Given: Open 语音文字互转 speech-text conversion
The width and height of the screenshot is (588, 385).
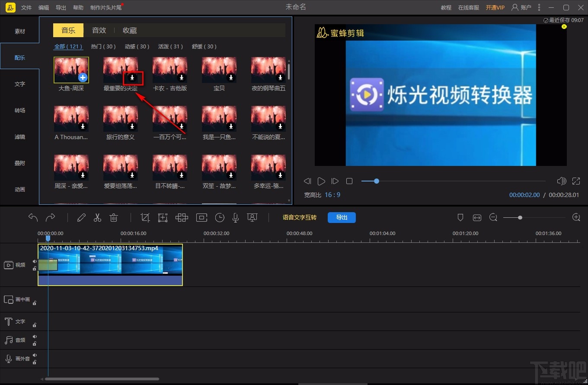Looking at the screenshot, I should point(300,217).
